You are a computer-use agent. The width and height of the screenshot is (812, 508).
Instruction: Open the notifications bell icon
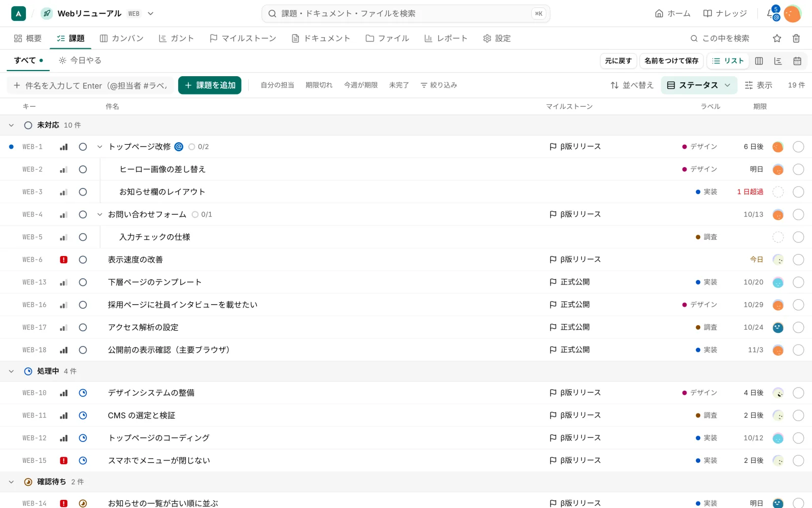click(771, 14)
